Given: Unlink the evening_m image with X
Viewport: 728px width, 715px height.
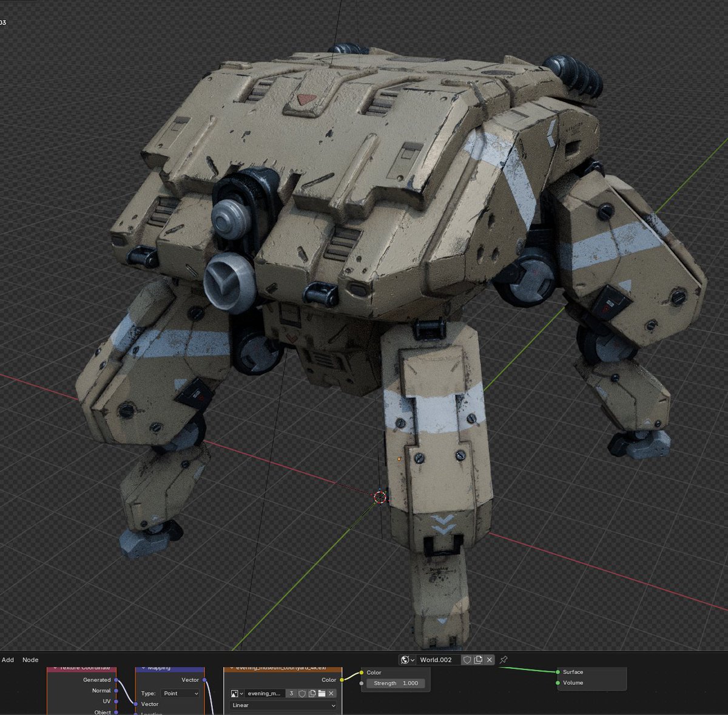Looking at the screenshot, I should click(331, 693).
